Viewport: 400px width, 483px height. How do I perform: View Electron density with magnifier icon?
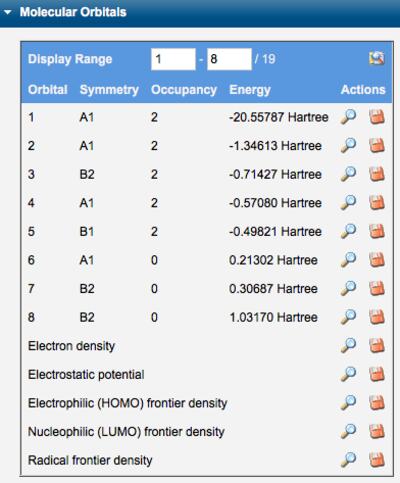click(x=348, y=346)
